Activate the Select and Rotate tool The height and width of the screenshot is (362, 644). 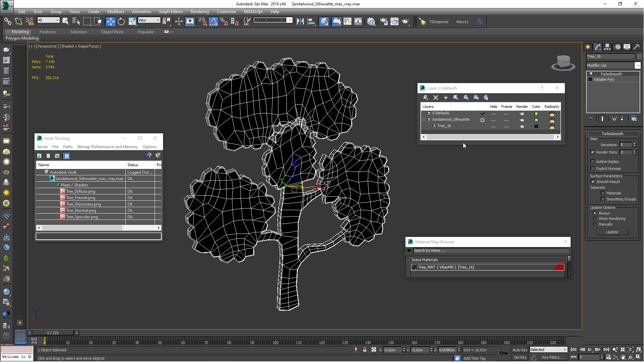tap(121, 22)
